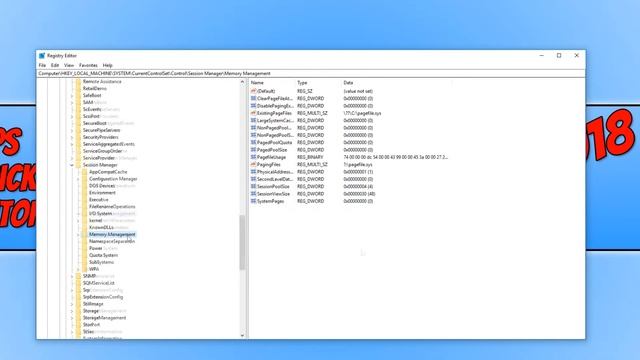This screenshot has width=640, height=360.
Task: Click the PagedPoolQuota DWORD value icon
Action: 253,142
